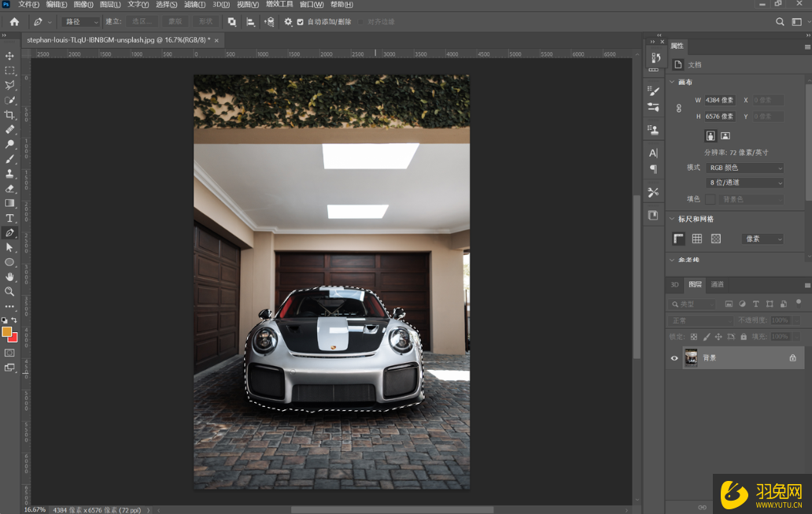Select the Eraser tool
The image size is (812, 514).
point(9,189)
